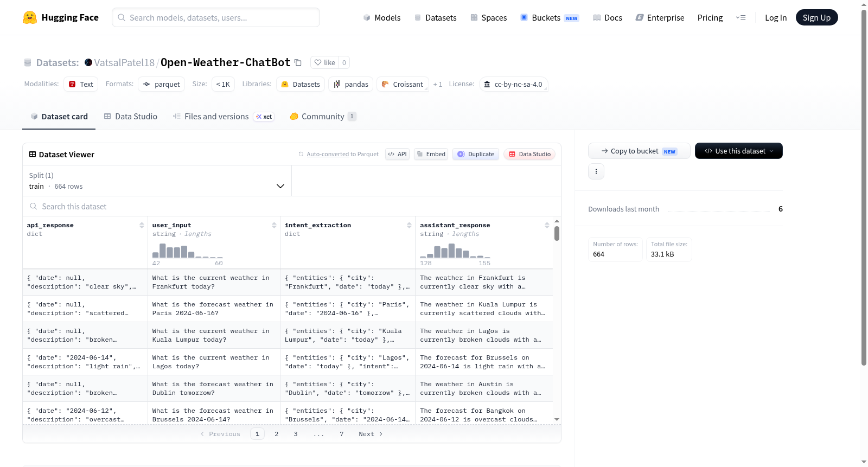Image resolution: width=868 pixels, height=467 pixels.
Task: Open the Data Studio button in viewer header
Action: pos(529,154)
